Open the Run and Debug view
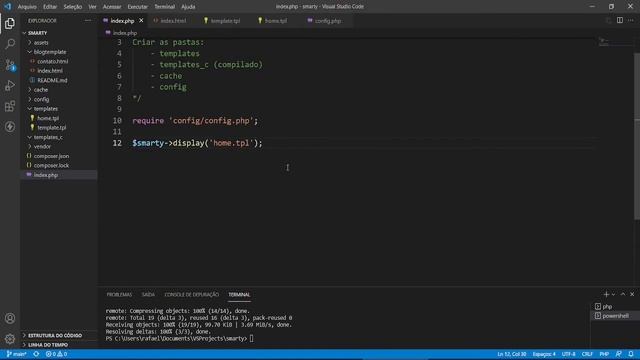This screenshot has height=360, width=640. tap(10, 85)
